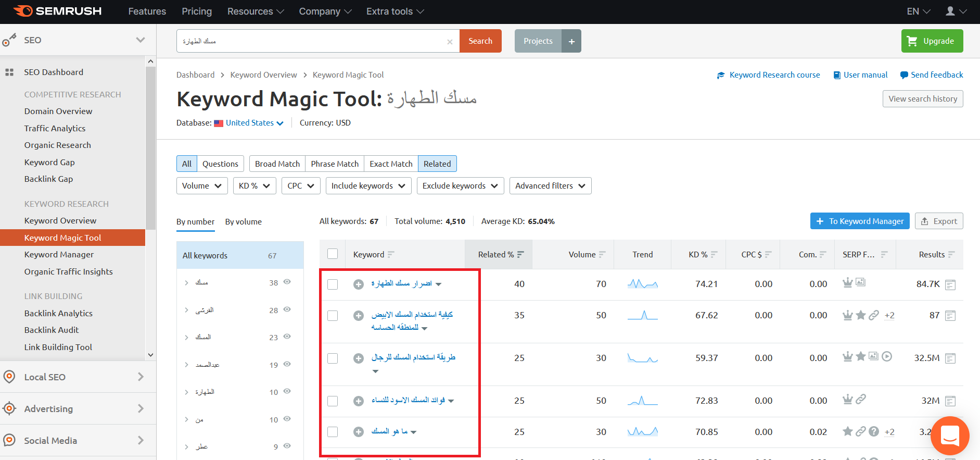
Task: Click the add plus icon on first keyword row
Action: [x=358, y=284]
